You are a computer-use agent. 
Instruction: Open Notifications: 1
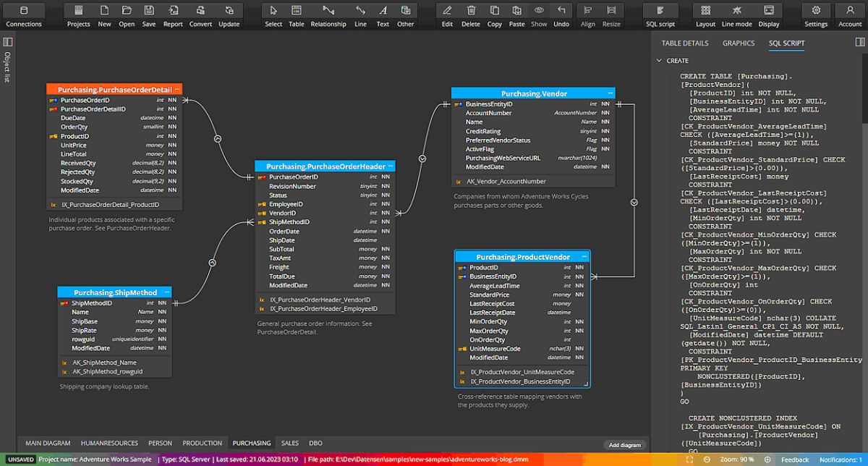coord(841,459)
